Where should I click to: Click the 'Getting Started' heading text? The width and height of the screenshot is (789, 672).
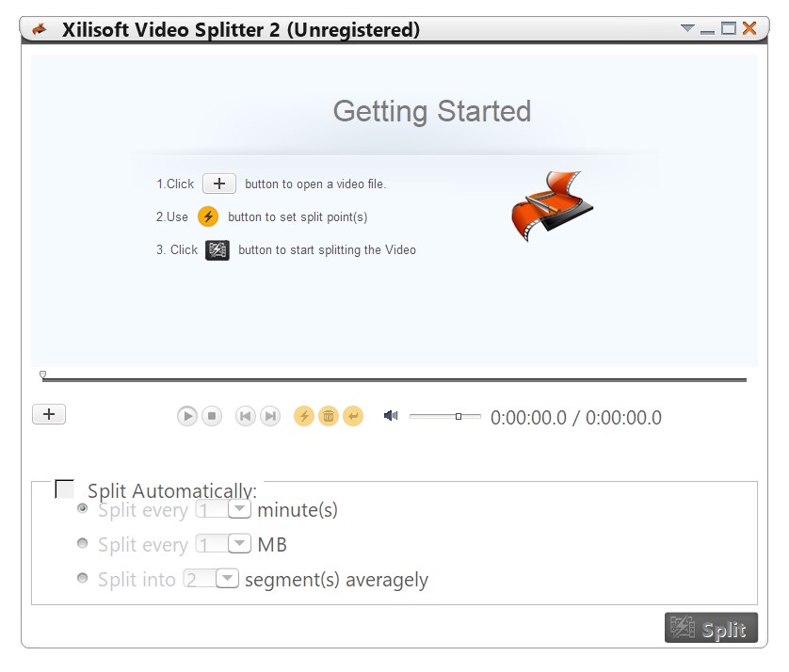click(x=432, y=112)
